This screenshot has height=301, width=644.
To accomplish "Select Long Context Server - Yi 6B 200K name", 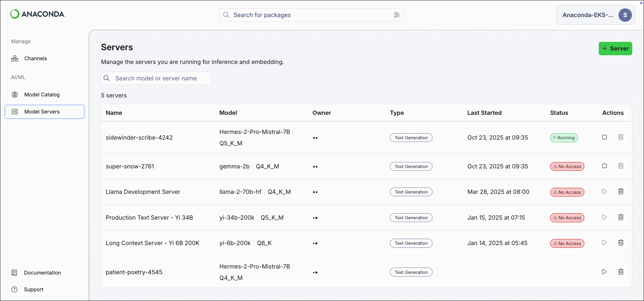I will [x=153, y=243].
